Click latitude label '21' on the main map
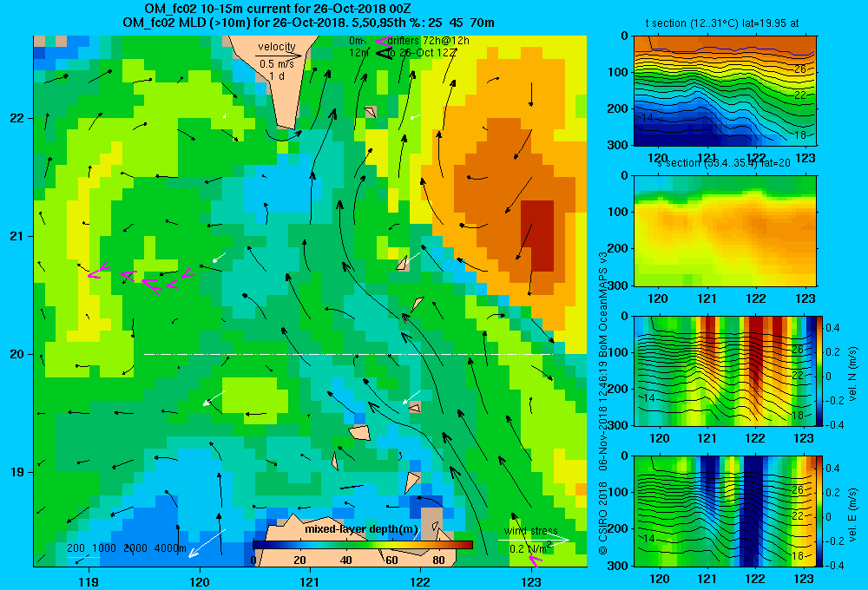Viewport: 868px width, 590px height. 16,236
